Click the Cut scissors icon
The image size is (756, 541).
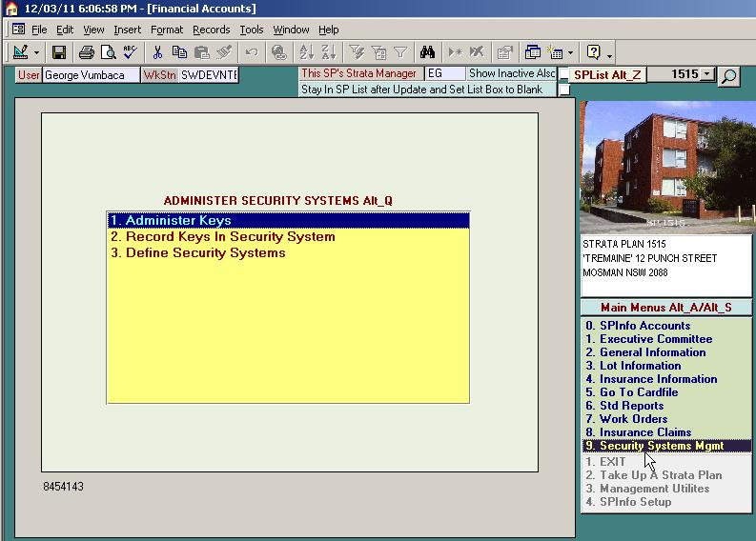(x=158, y=52)
